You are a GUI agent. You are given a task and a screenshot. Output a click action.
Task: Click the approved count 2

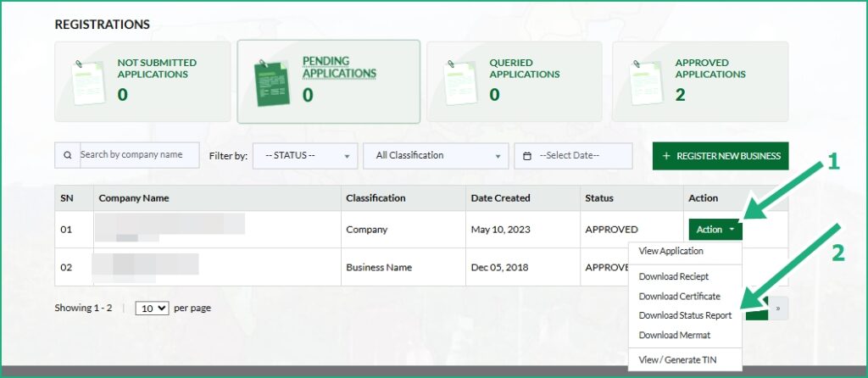(681, 95)
